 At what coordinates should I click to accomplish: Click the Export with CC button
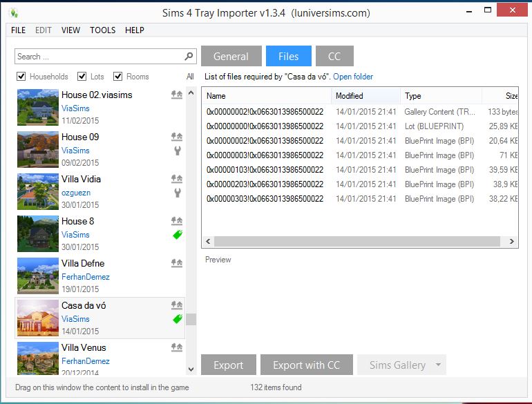(306, 365)
